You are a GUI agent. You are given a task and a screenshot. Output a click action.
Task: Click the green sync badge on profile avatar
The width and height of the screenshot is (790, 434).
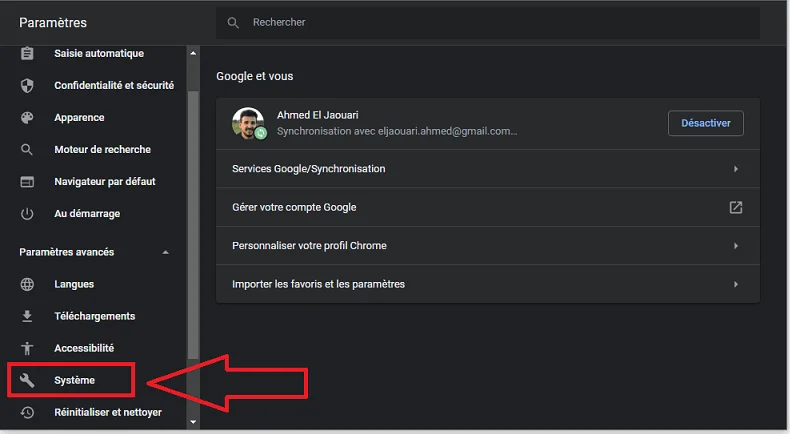coord(260,133)
